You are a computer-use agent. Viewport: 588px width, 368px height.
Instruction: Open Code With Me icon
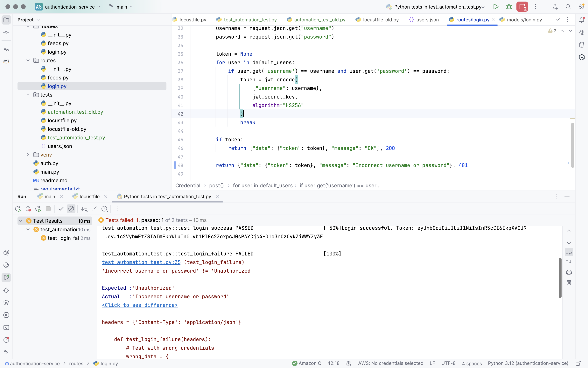tap(555, 7)
